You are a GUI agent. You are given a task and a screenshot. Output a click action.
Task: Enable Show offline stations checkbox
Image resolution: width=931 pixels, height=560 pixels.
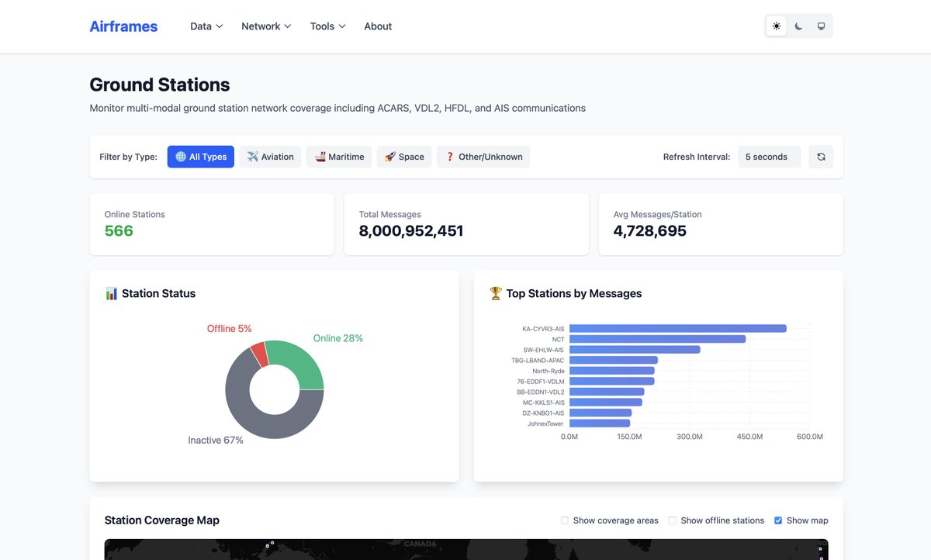pyautogui.click(x=673, y=520)
